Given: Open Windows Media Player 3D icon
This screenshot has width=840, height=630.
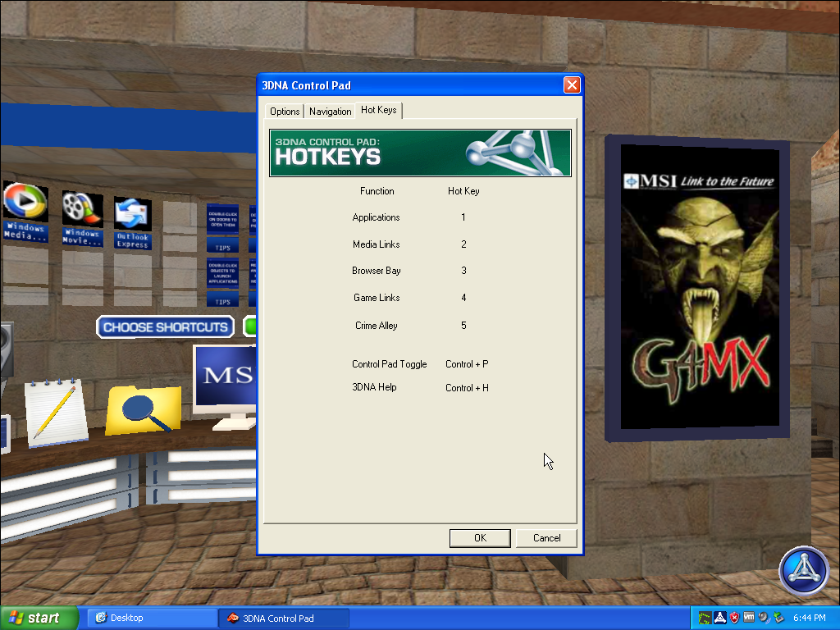Looking at the screenshot, I should (25, 212).
